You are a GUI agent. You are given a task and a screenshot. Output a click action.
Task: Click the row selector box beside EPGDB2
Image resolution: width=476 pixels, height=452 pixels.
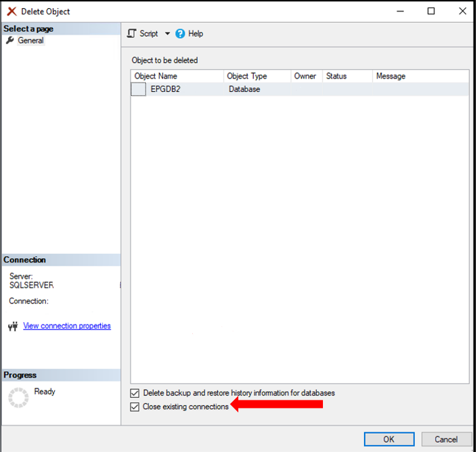[x=138, y=89]
